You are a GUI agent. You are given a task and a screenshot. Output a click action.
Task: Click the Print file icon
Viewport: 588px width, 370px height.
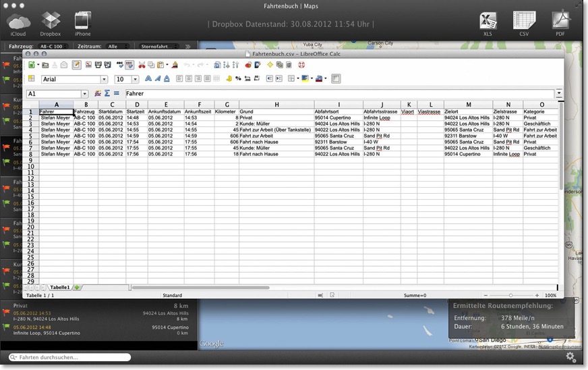[x=98, y=65]
